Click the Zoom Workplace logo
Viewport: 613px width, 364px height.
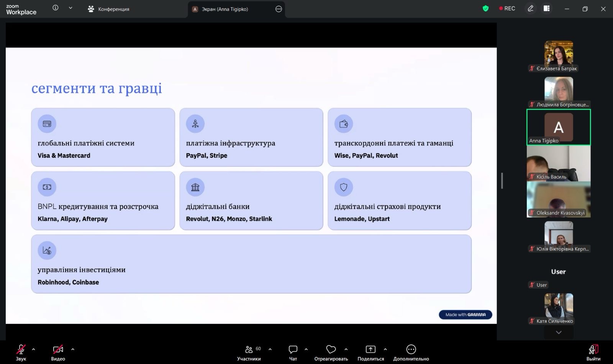click(21, 10)
